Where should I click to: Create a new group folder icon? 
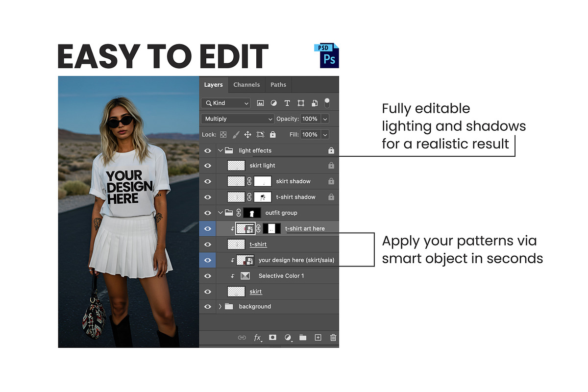point(303,338)
